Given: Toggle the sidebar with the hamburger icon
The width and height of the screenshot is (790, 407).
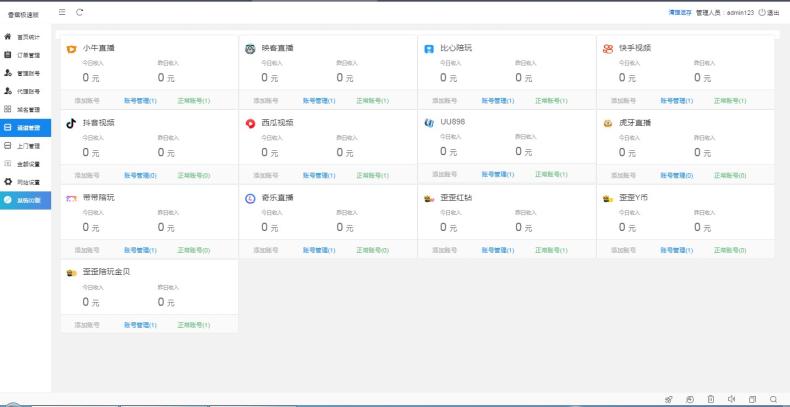Looking at the screenshot, I should [62, 13].
